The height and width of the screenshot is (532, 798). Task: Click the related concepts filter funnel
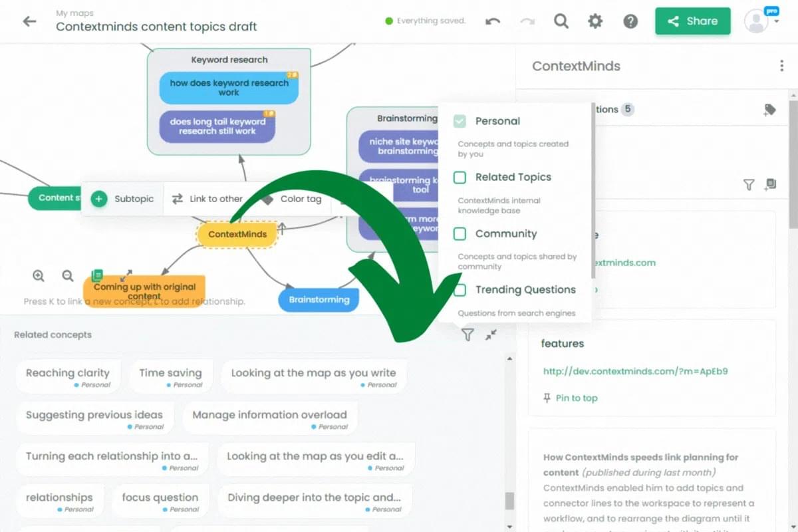coord(467,335)
